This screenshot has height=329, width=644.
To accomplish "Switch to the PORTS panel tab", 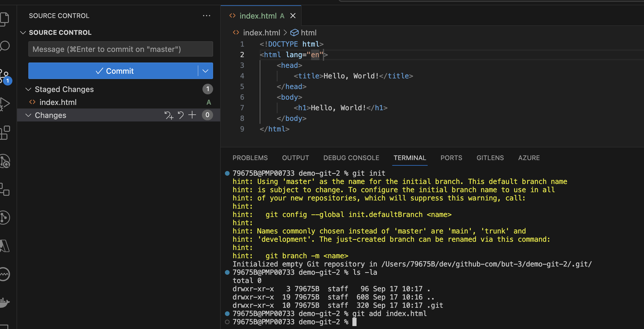I will point(451,158).
